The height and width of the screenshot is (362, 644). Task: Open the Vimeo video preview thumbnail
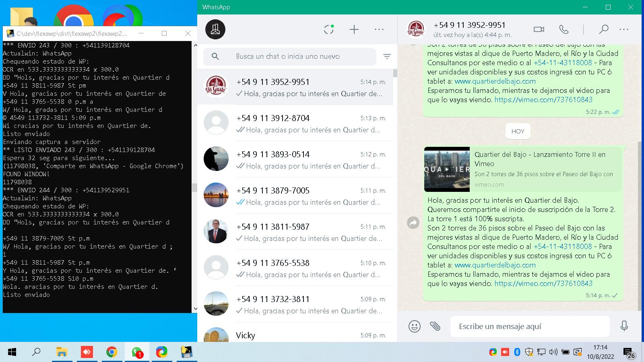tap(447, 169)
